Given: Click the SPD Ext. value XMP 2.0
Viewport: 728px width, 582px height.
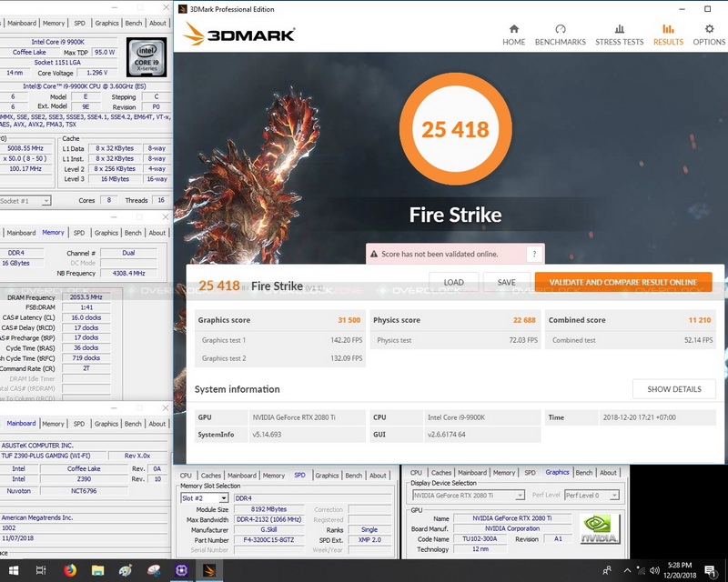Looking at the screenshot, I should (369, 540).
